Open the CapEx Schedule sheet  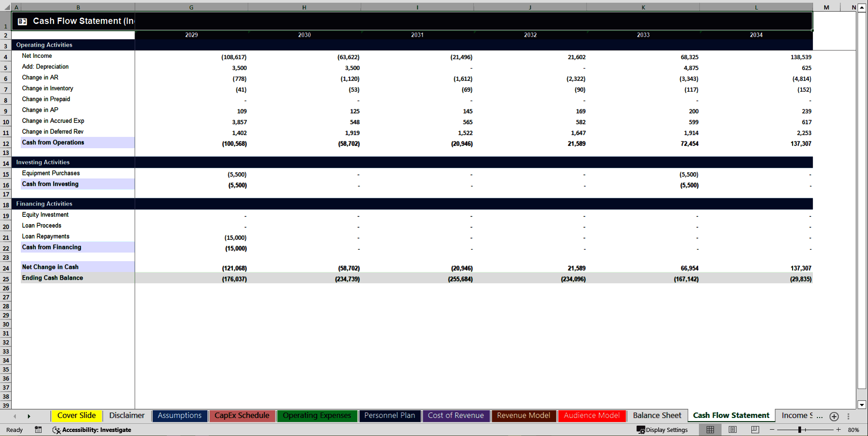tap(242, 416)
